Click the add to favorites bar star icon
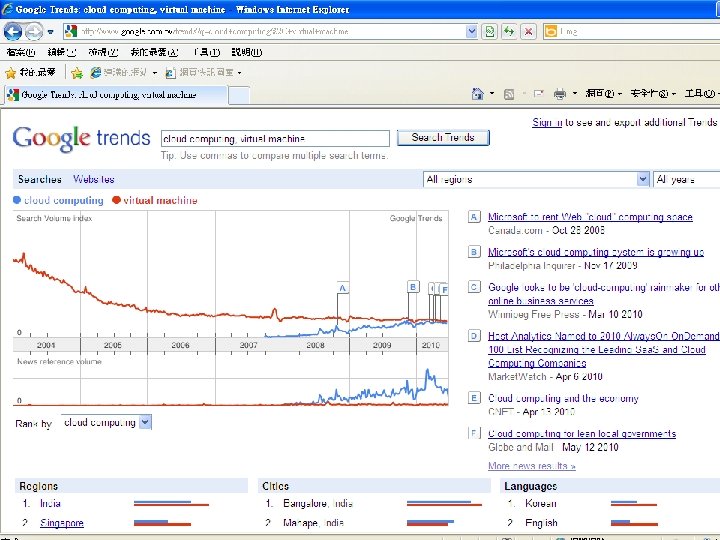The image size is (720, 540). click(77, 73)
